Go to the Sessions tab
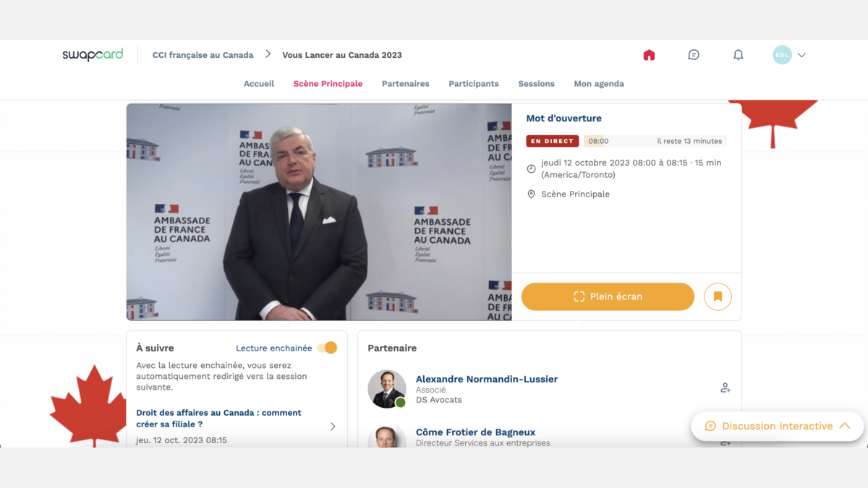The image size is (868, 488). pos(536,84)
